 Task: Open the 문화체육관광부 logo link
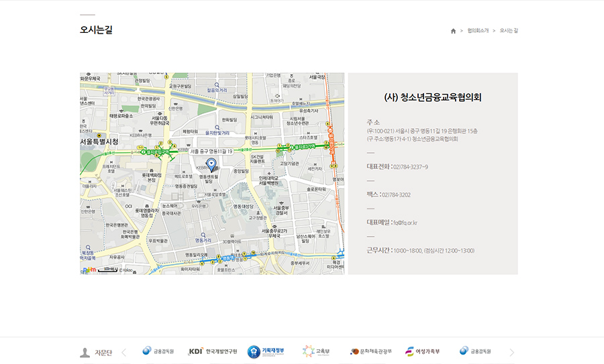[370, 351]
